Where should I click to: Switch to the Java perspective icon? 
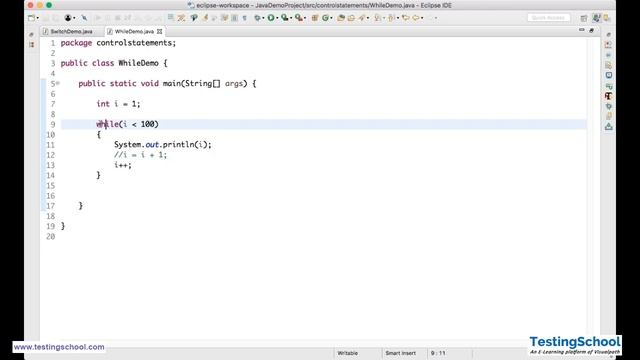pyautogui.click(x=596, y=18)
